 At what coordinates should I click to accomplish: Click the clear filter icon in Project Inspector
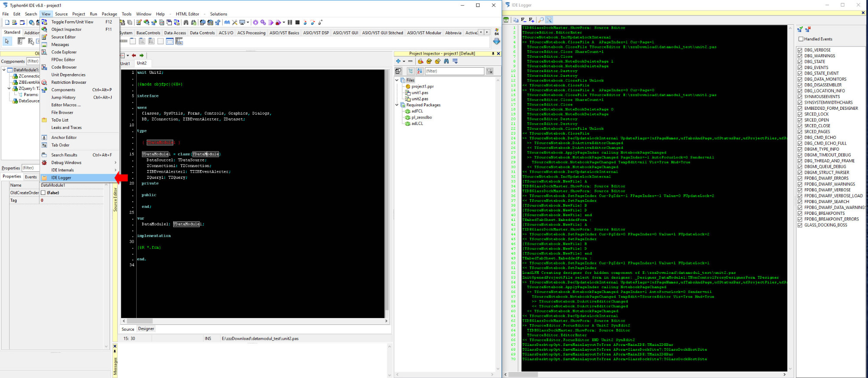pyautogui.click(x=490, y=71)
